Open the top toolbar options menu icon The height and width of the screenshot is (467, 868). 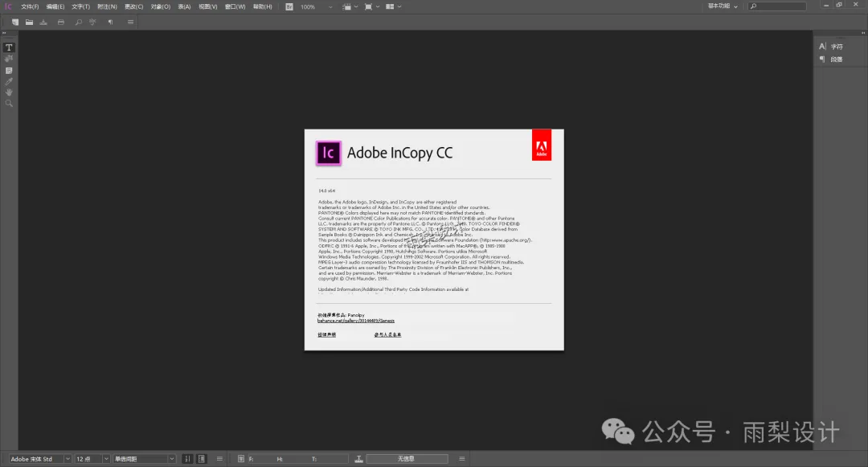(x=131, y=23)
